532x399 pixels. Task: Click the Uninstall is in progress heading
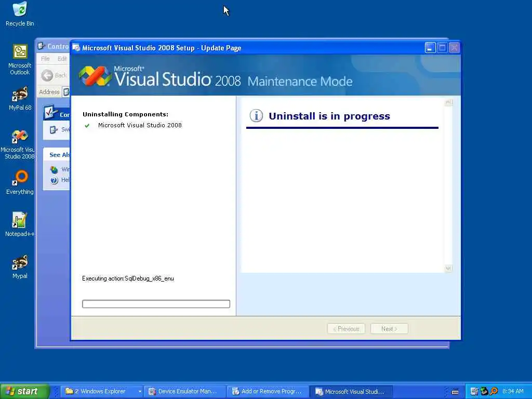(x=329, y=116)
